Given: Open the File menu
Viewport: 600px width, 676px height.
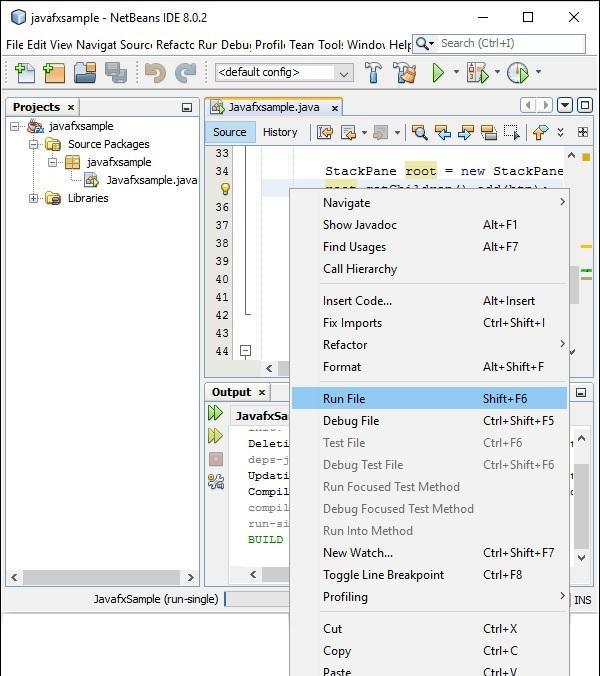Looking at the screenshot, I should [14, 44].
